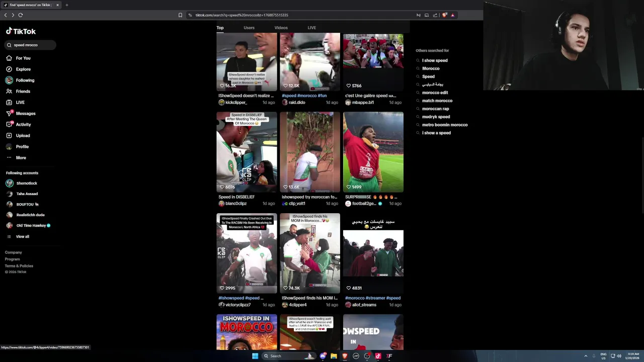Click the taskbar Search box
644x362 pixels.
(289, 356)
